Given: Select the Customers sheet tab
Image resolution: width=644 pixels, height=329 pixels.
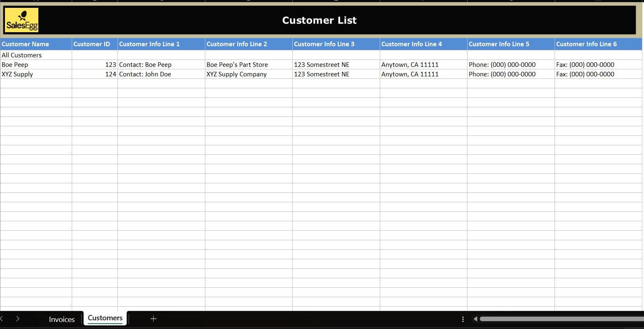Looking at the screenshot, I should click(105, 318).
